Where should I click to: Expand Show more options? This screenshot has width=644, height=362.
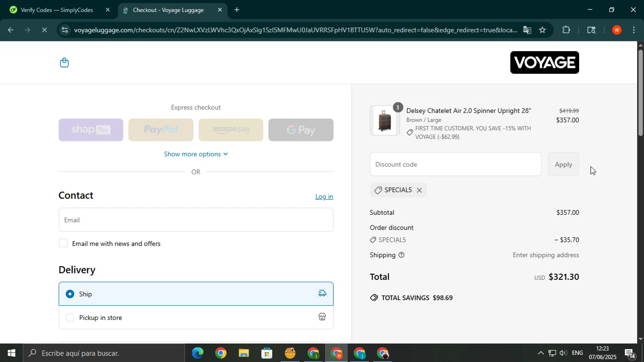(196, 154)
